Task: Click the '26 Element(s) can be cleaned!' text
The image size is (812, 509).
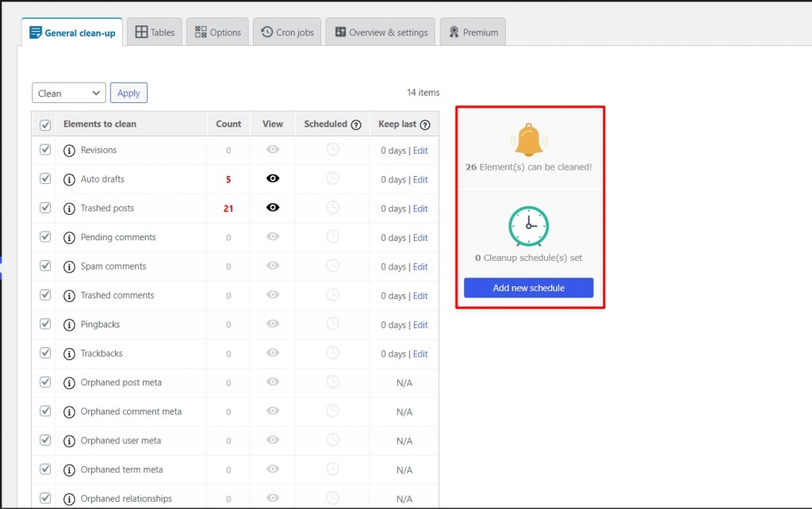Action: pos(529,167)
